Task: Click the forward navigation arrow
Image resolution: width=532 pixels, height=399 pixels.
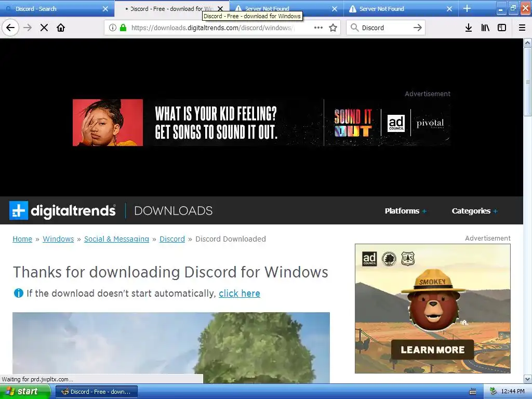Action: [28, 28]
